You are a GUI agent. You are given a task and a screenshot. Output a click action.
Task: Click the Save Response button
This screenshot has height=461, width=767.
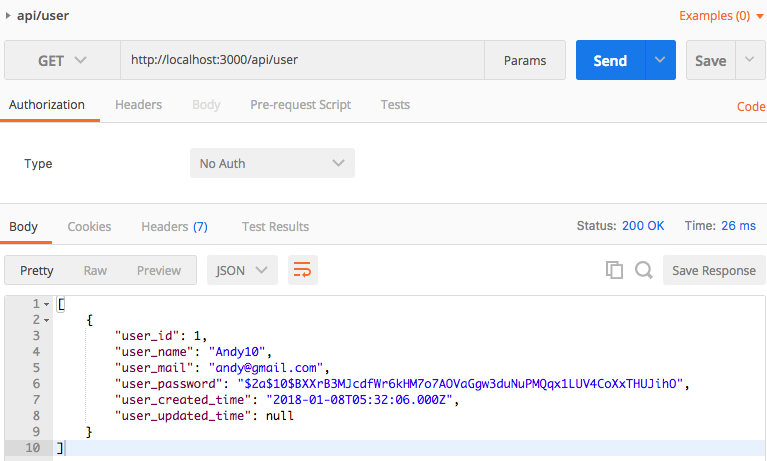coord(714,270)
